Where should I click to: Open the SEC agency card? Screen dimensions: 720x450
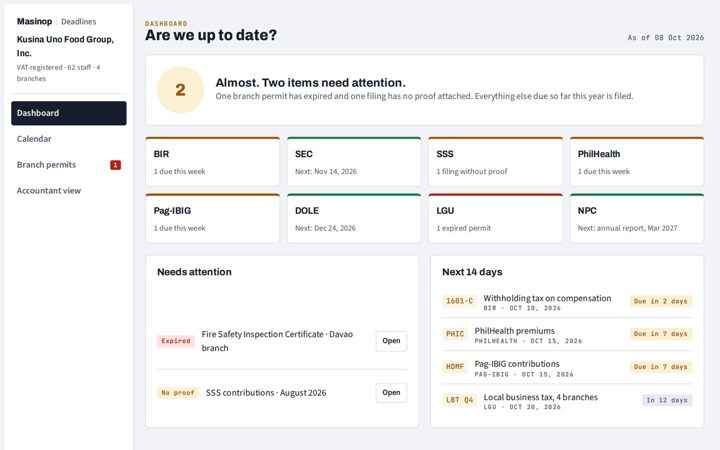coord(354,162)
